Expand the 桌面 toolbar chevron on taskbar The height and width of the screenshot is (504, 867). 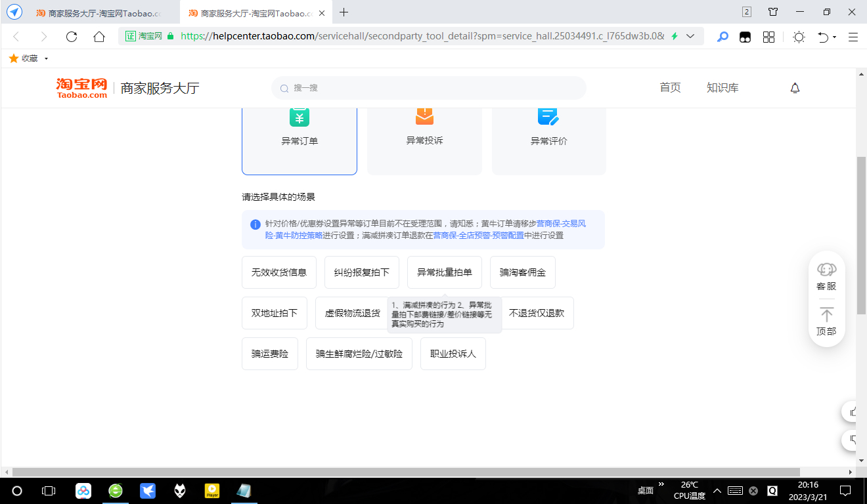pos(661,484)
